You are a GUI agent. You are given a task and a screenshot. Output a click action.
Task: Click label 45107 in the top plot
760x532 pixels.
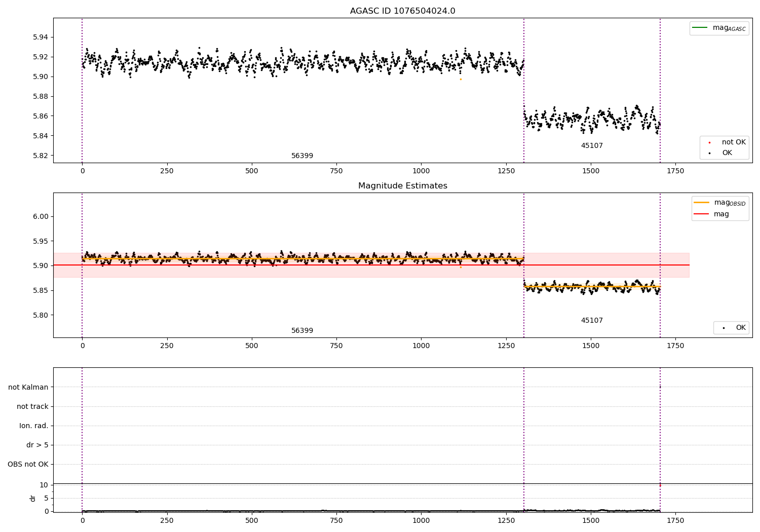pyautogui.click(x=592, y=146)
